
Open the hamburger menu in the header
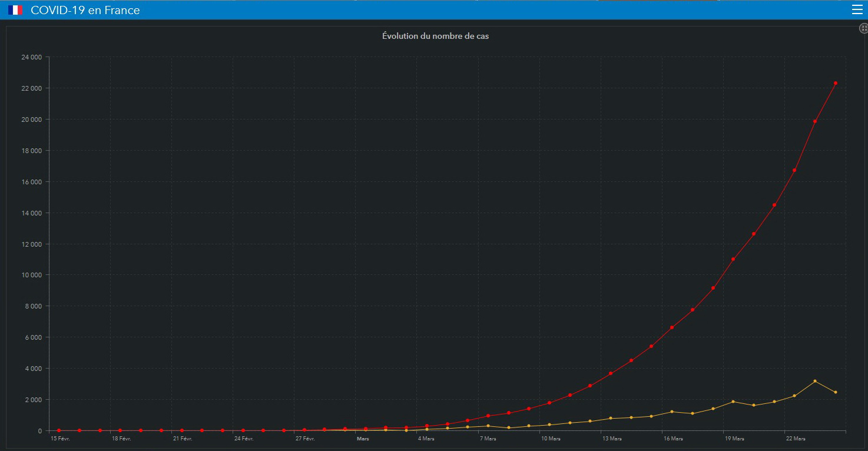[x=857, y=9]
